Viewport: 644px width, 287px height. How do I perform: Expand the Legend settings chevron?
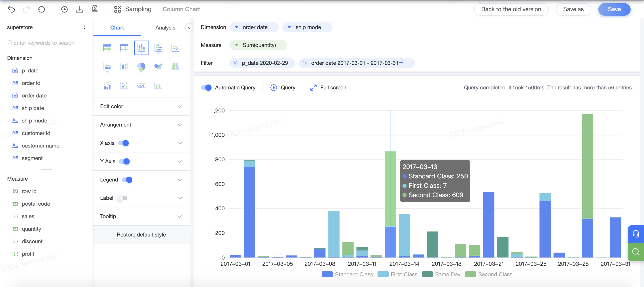tap(180, 179)
